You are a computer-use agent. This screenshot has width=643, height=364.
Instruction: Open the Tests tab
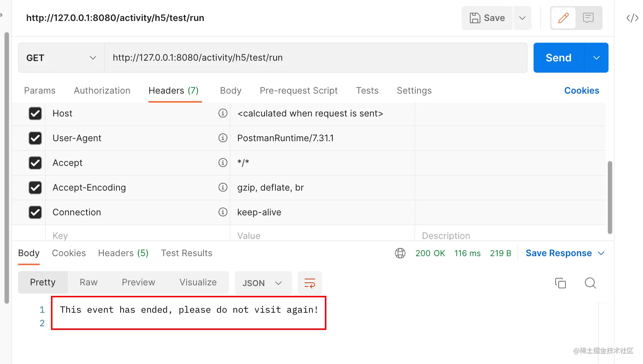[367, 91]
